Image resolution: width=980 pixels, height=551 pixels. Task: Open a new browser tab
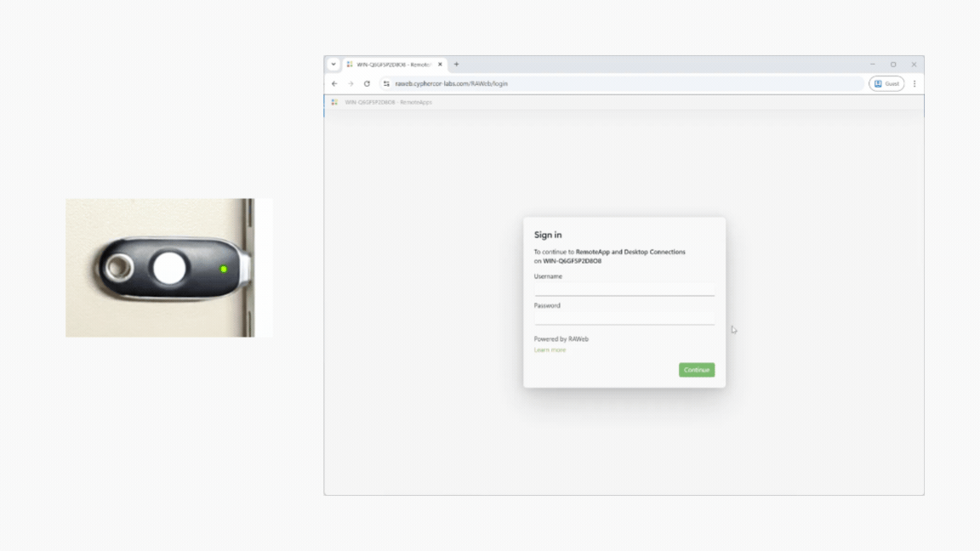(457, 65)
